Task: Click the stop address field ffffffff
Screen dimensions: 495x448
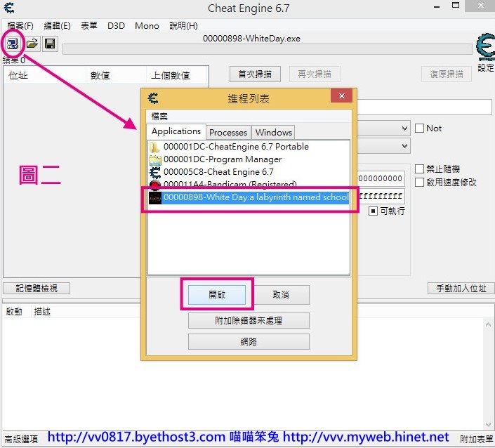Action: click(x=381, y=196)
